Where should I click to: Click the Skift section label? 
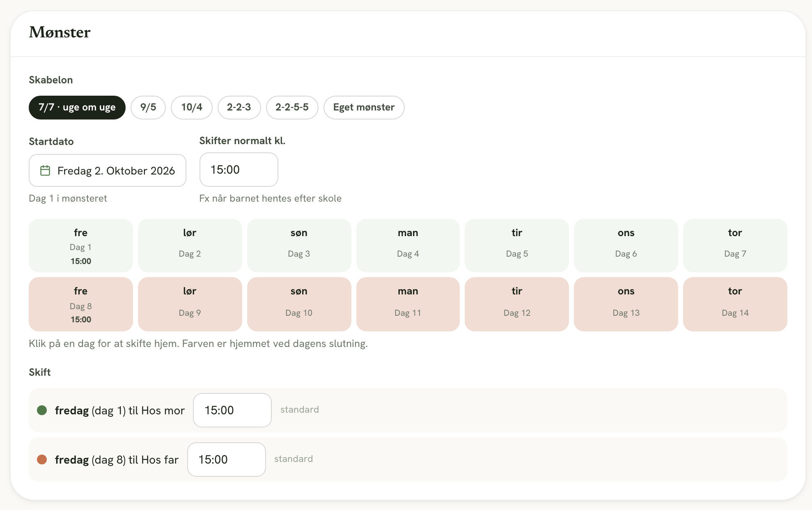point(40,372)
